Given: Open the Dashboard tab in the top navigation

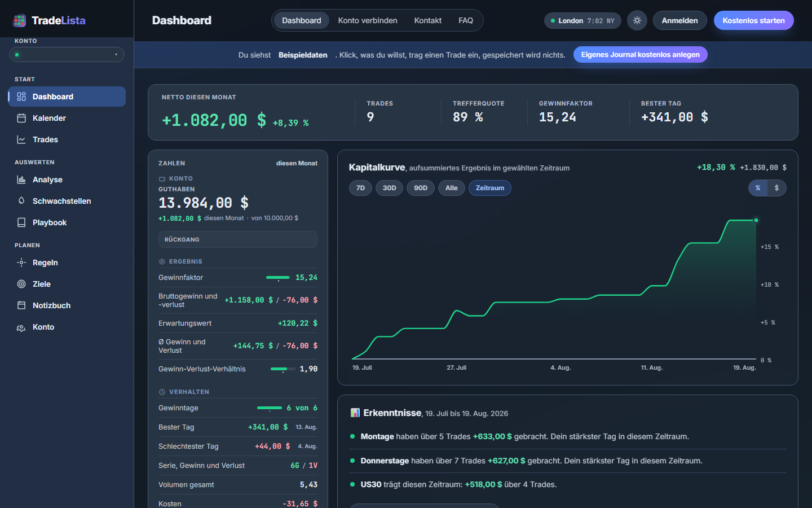Looking at the screenshot, I should coord(302,20).
